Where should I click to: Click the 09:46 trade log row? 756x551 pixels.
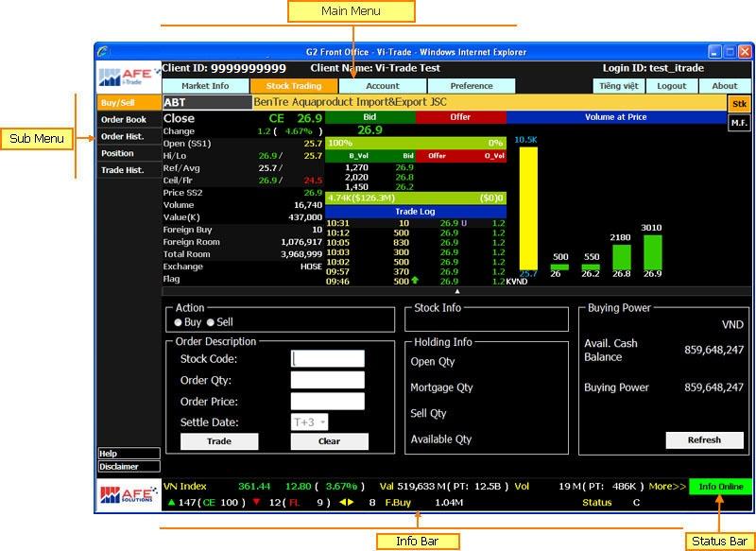tap(416, 281)
